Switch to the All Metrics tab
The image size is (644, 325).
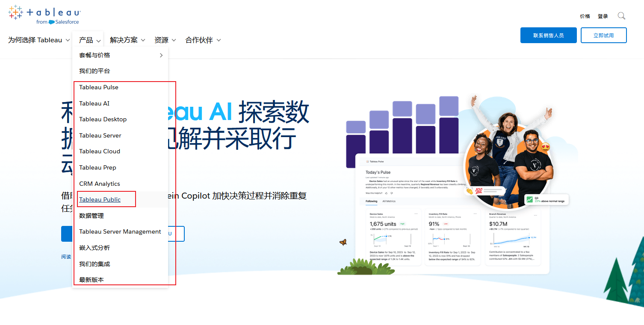(389, 201)
